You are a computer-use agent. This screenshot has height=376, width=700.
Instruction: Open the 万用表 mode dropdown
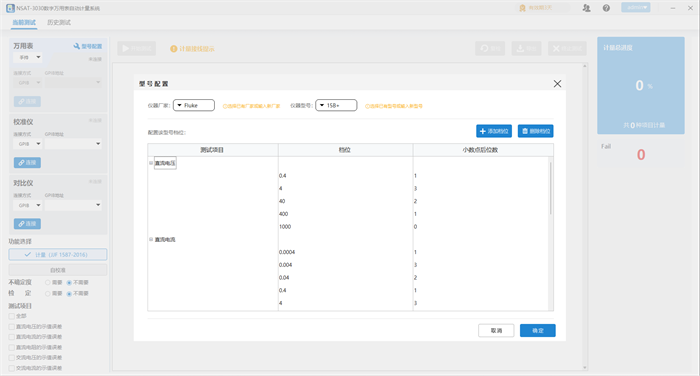point(28,57)
